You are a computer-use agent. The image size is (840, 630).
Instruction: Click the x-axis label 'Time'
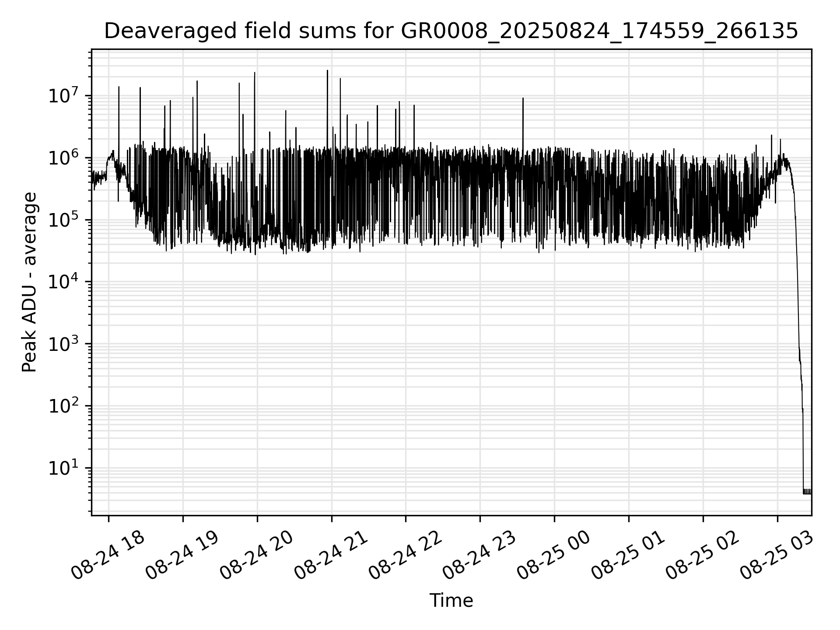click(x=451, y=601)
